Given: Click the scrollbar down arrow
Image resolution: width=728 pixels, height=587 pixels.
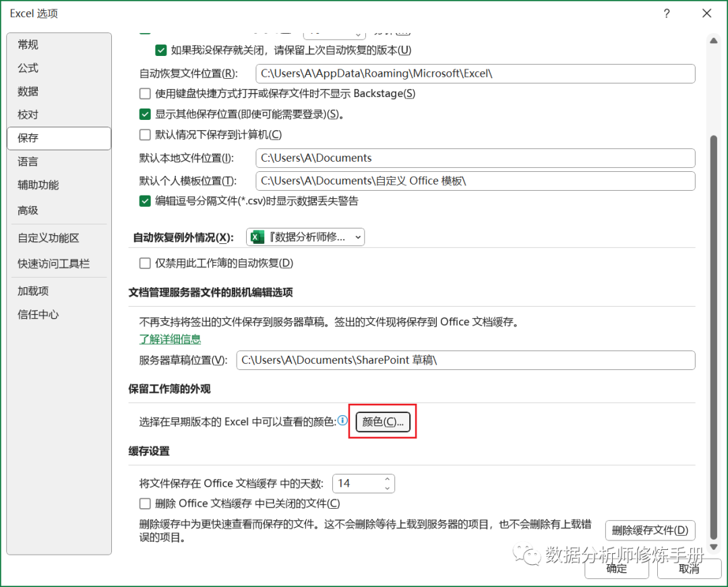Looking at the screenshot, I should pos(714,547).
